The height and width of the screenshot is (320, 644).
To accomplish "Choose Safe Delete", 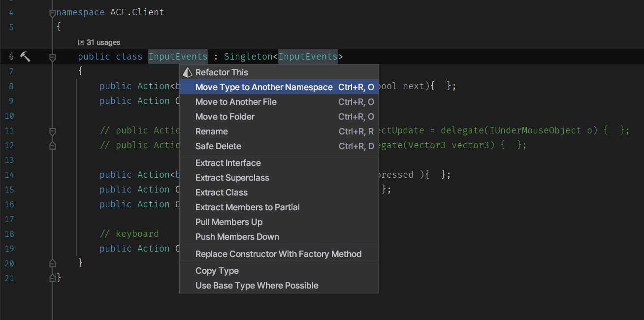I will (x=279, y=146).
